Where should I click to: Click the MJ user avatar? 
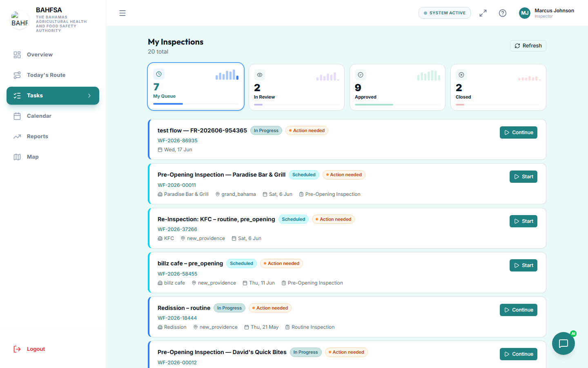525,13
